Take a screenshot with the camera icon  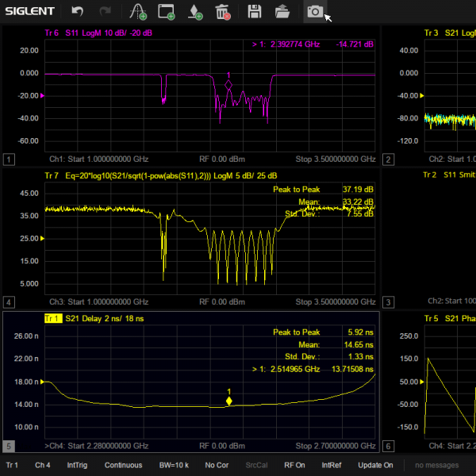click(x=315, y=11)
